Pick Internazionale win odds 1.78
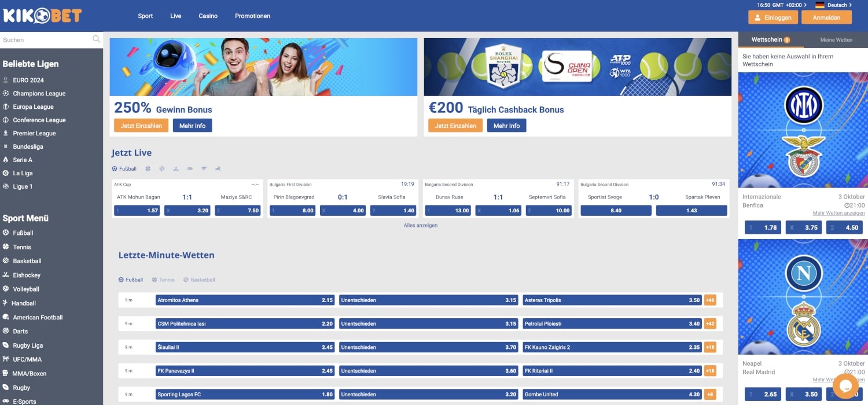 763,227
